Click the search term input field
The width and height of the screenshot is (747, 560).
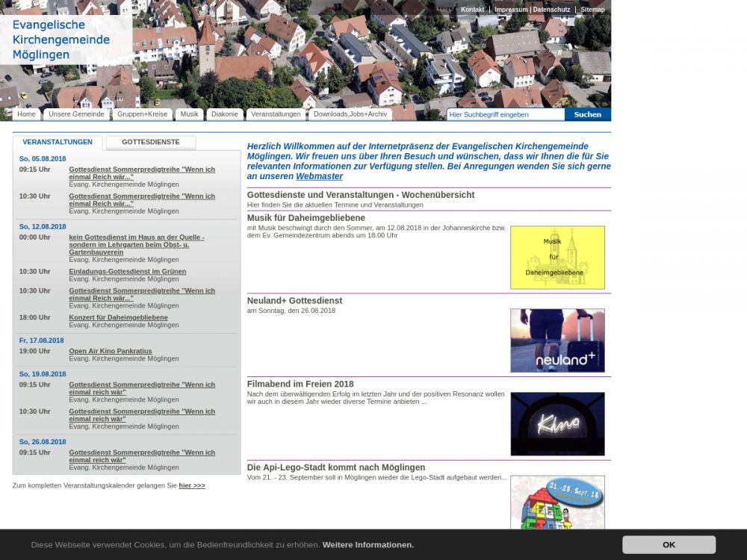[505, 114]
